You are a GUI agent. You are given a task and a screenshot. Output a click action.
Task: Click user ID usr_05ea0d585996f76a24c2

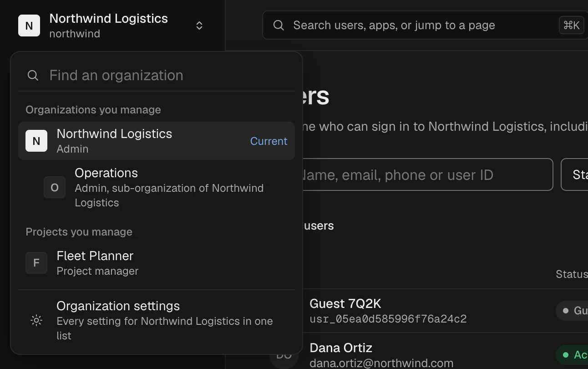(388, 319)
